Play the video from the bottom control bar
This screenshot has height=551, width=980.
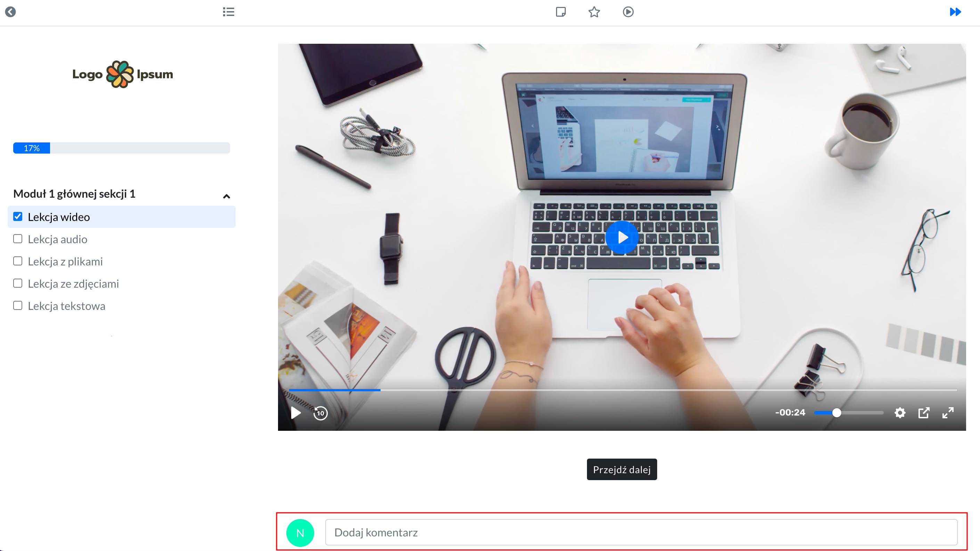(x=296, y=413)
